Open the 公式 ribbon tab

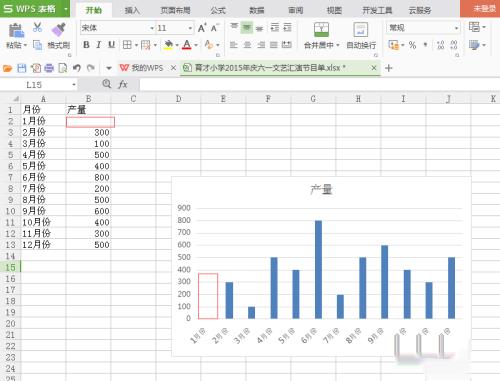coord(218,10)
